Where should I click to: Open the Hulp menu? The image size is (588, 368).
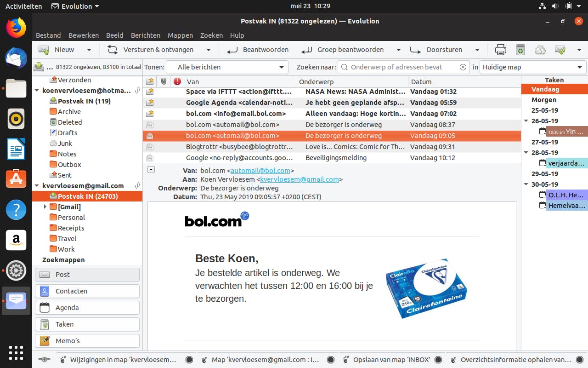tap(237, 35)
